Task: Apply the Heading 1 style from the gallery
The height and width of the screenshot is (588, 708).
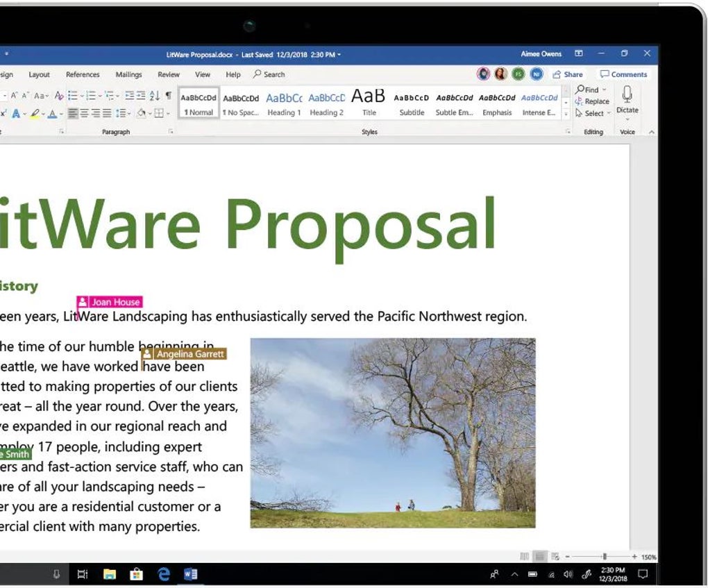Action: [284, 103]
